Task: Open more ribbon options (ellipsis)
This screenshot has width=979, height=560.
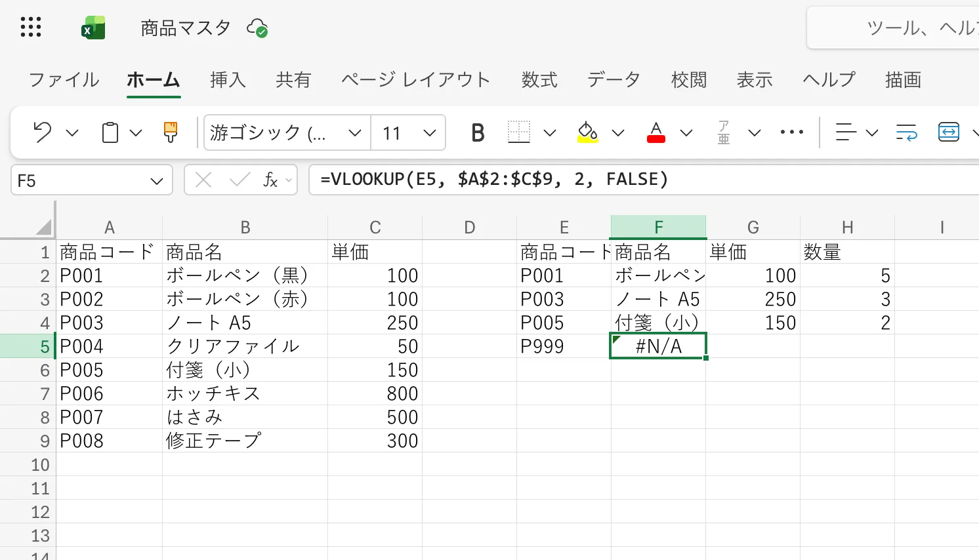Action: pos(792,132)
